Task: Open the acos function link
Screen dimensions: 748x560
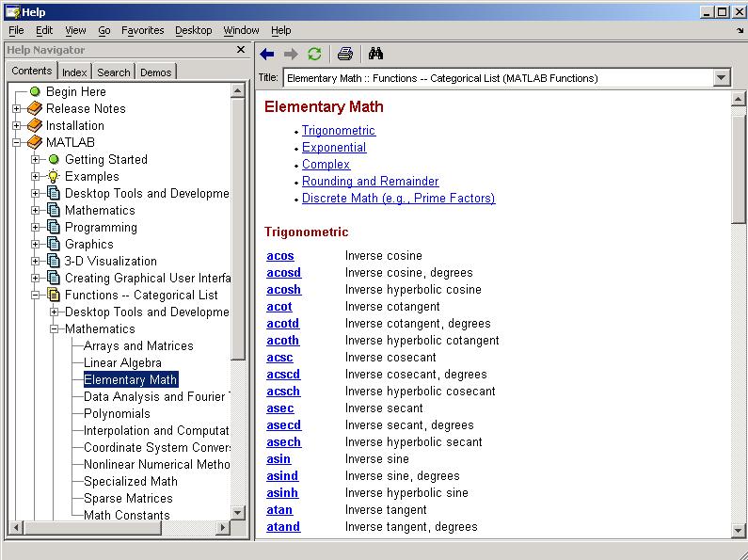Action: tap(280, 256)
